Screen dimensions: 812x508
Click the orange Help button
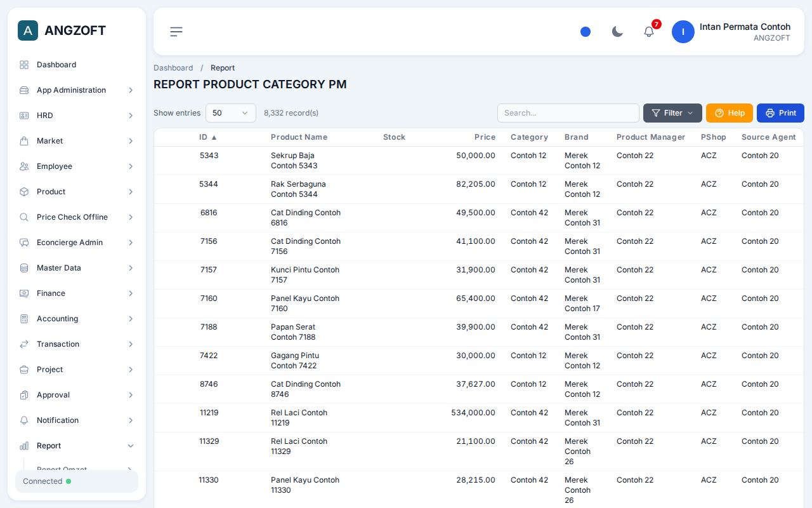click(730, 113)
